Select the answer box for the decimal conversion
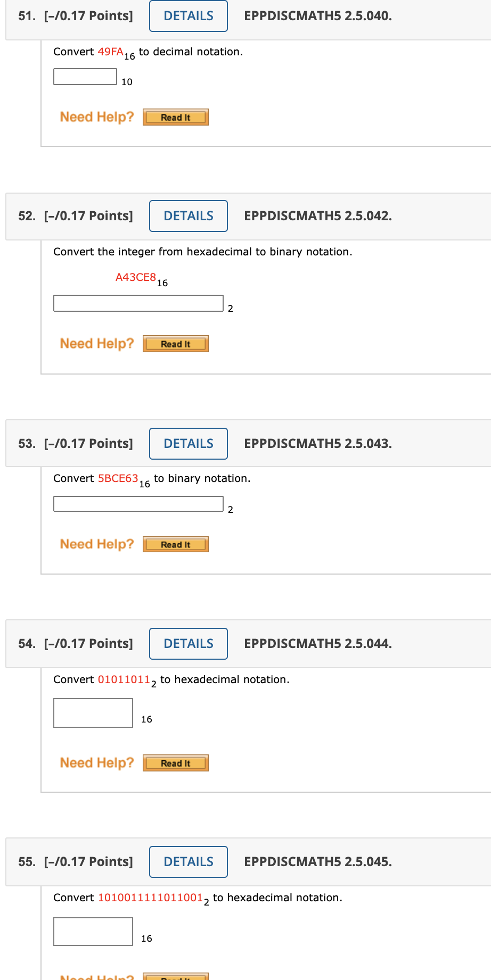This screenshot has height=980, width=491. coord(84,76)
